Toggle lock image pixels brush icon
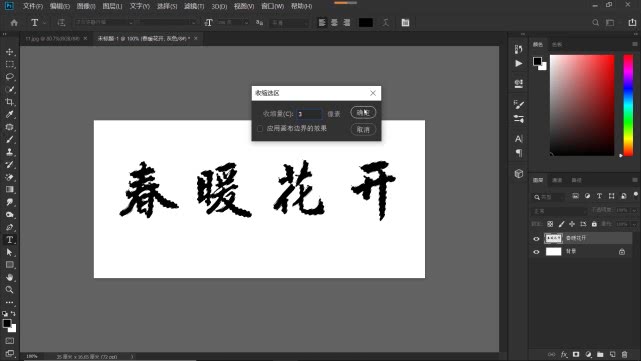 [x=561, y=224]
